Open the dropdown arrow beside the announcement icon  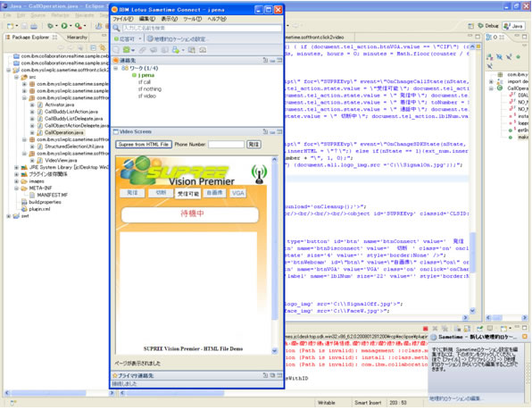pos(133,50)
